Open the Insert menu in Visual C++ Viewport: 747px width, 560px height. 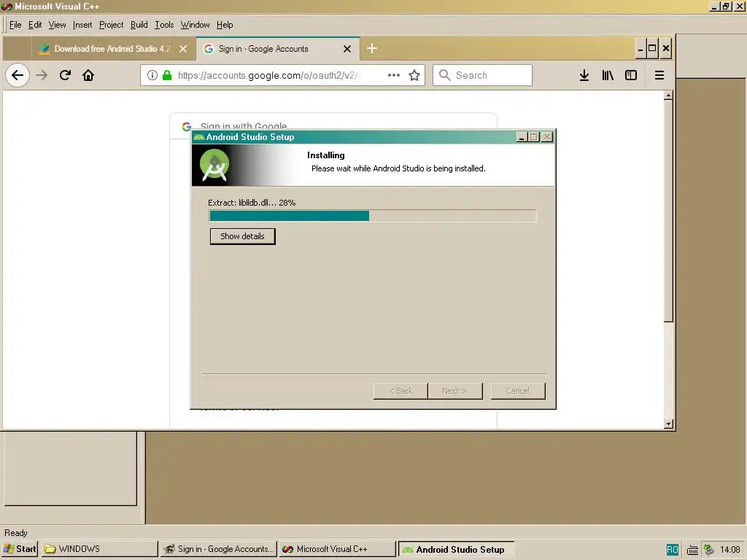tap(82, 25)
